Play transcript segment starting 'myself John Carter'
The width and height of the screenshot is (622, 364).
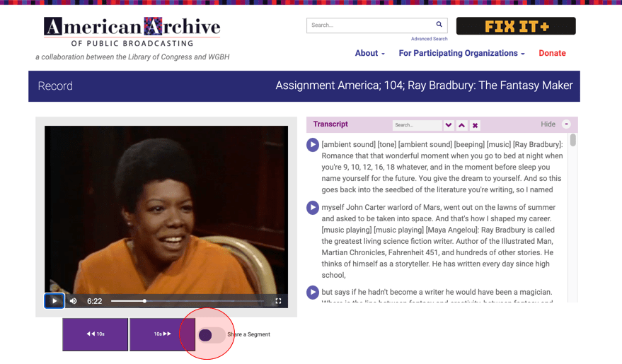click(312, 208)
